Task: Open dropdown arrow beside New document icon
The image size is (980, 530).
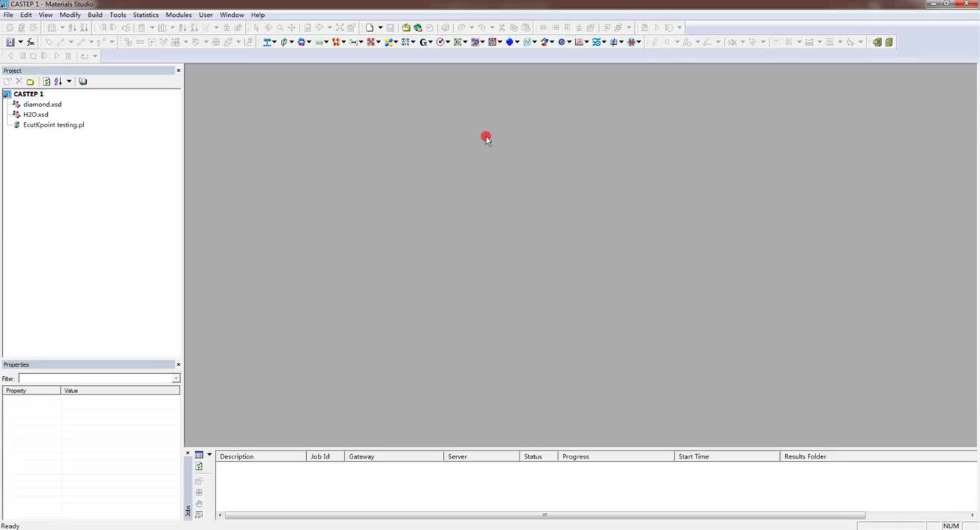Action: click(x=380, y=28)
